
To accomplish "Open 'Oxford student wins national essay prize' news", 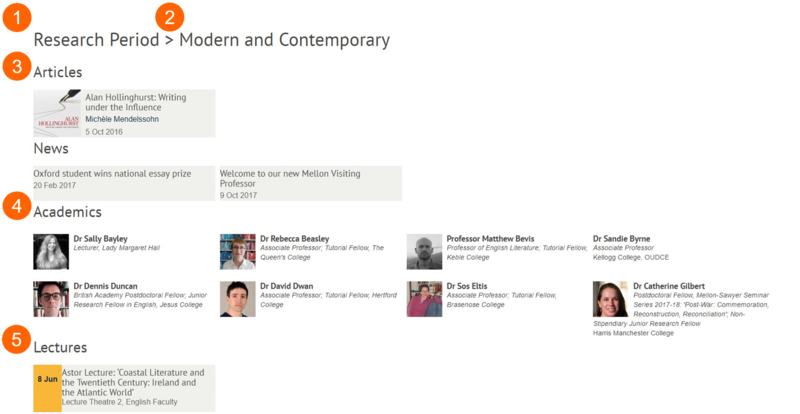I will (x=112, y=173).
